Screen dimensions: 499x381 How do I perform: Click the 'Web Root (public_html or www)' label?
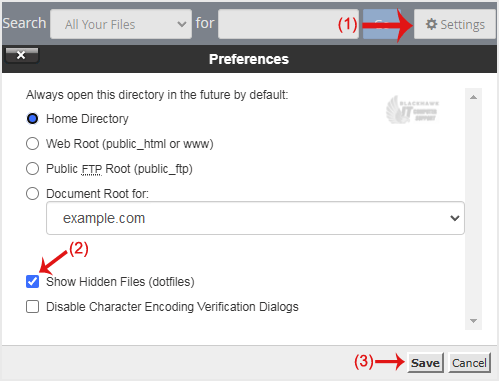point(130,144)
